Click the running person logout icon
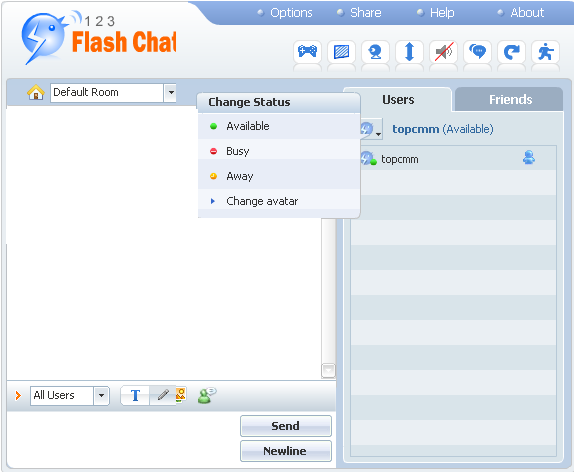574x472 pixels. pyautogui.click(x=545, y=52)
